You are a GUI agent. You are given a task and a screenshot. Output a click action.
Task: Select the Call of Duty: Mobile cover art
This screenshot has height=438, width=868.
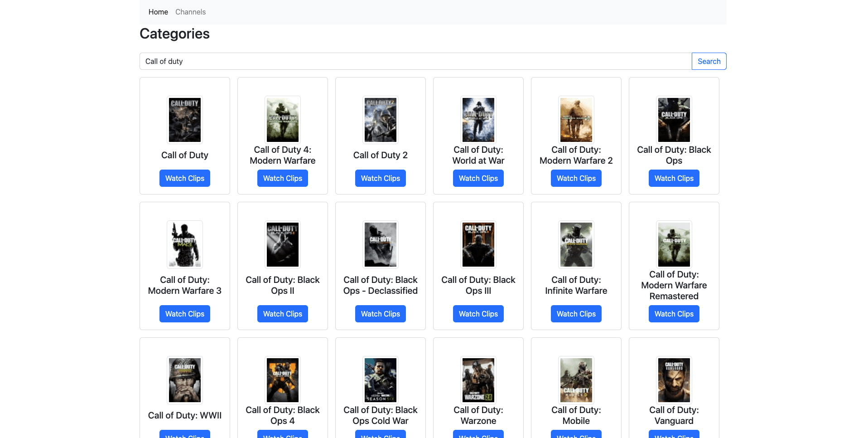tap(576, 380)
